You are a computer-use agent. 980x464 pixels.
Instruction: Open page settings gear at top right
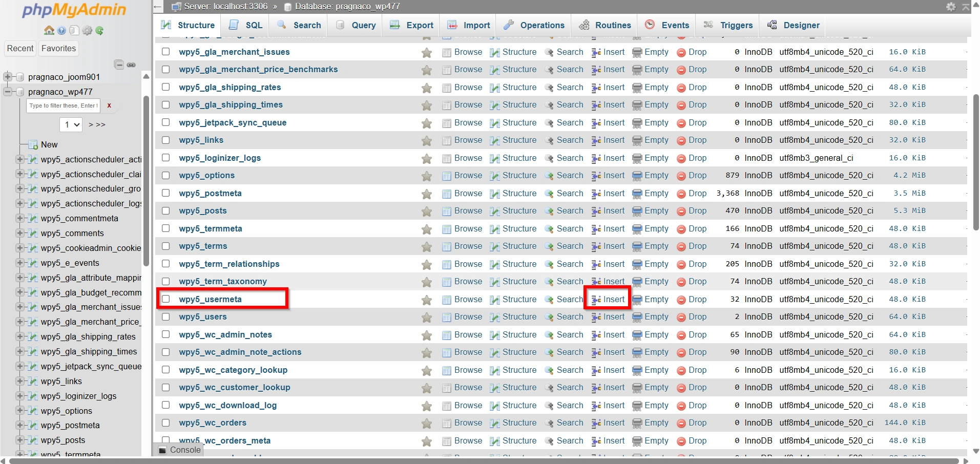point(951,7)
